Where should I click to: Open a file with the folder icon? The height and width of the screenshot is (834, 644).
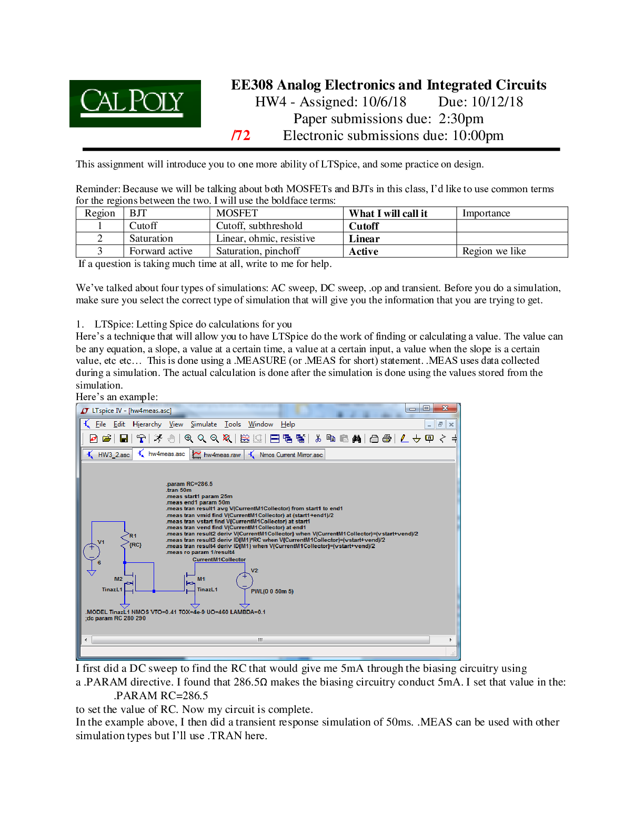(x=107, y=439)
